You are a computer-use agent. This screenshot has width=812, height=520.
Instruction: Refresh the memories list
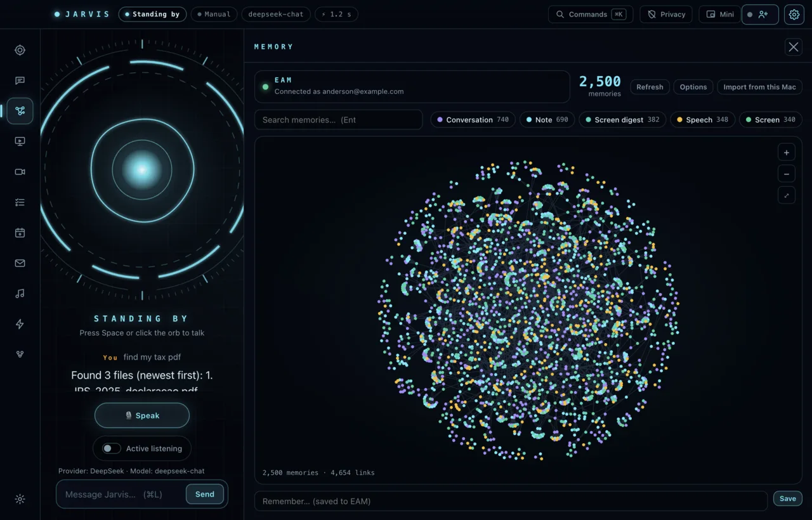pyautogui.click(x=650, y=87)
